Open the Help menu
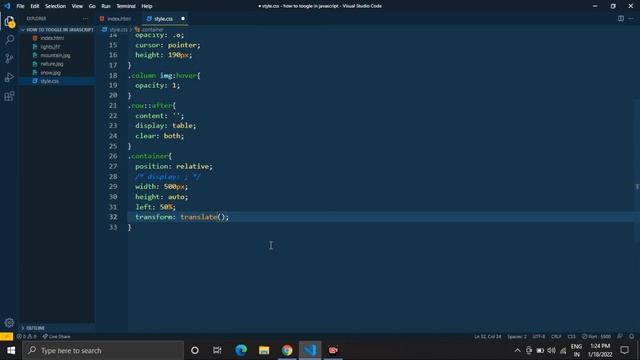The image size is (640, 360). tap(147, 6)
